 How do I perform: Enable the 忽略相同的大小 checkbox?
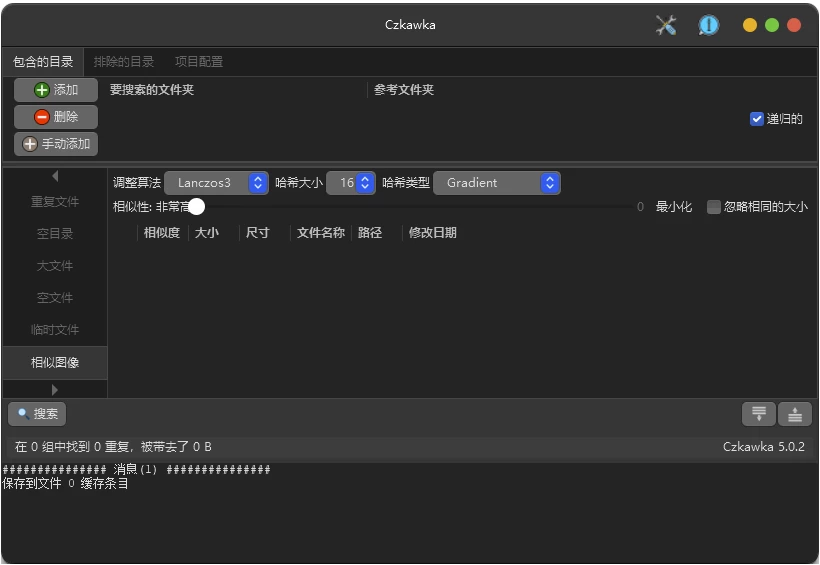tap(714, 207)
